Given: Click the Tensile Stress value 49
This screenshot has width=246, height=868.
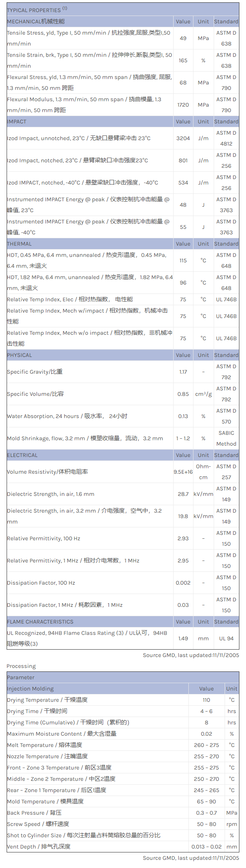Looking at the screenshot, I should 183,38.
